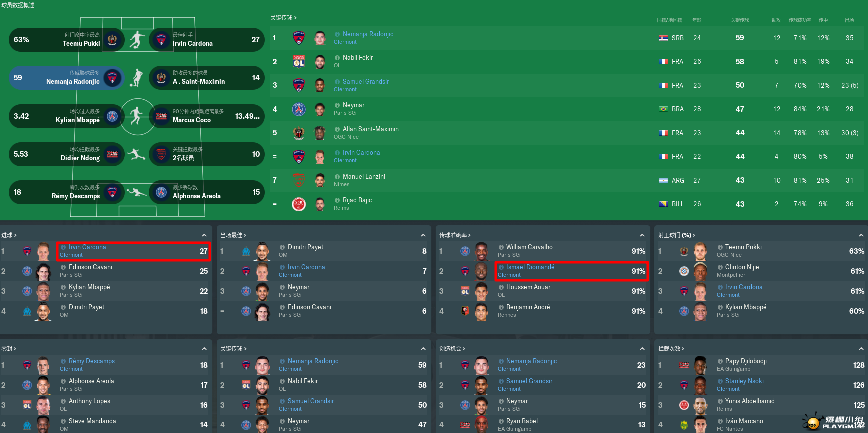Open Irvin Cardona link in goals panel
The height and width of the screenshot is (433, 868).
click(87, 247)
